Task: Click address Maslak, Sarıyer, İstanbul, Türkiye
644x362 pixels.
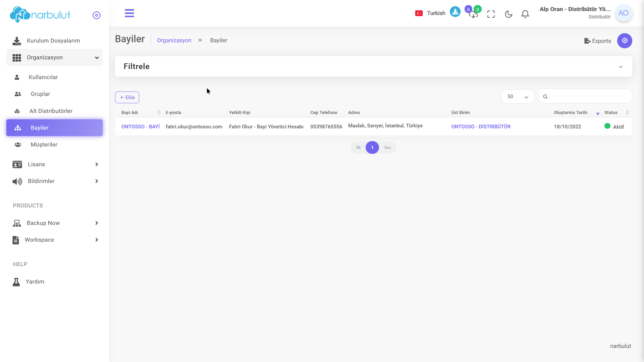Action: pyautogui.click(x=385, y=126)
